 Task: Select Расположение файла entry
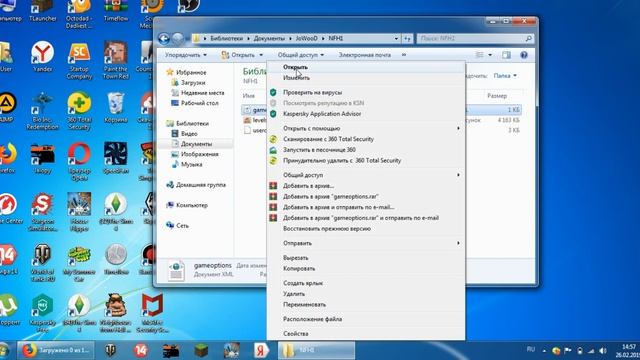tap(312, 319)
